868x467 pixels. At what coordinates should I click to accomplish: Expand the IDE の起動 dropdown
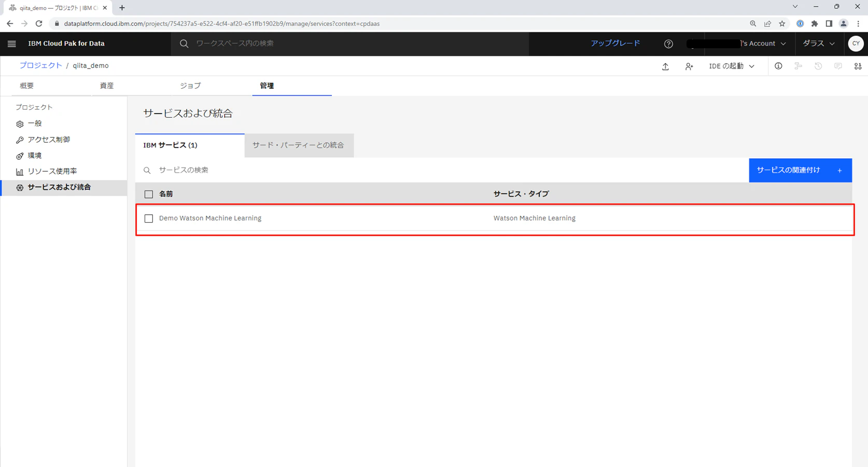[x=732, y=66]
